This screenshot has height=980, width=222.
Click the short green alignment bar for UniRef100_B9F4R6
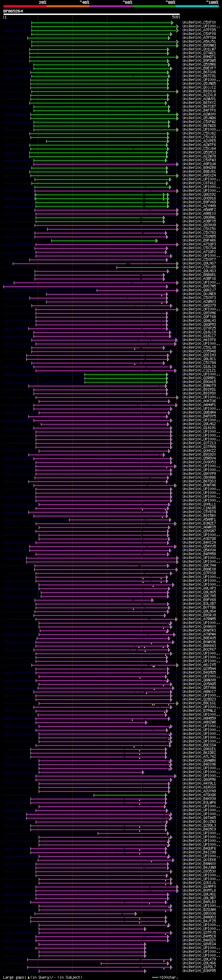[x=104, y=241]
